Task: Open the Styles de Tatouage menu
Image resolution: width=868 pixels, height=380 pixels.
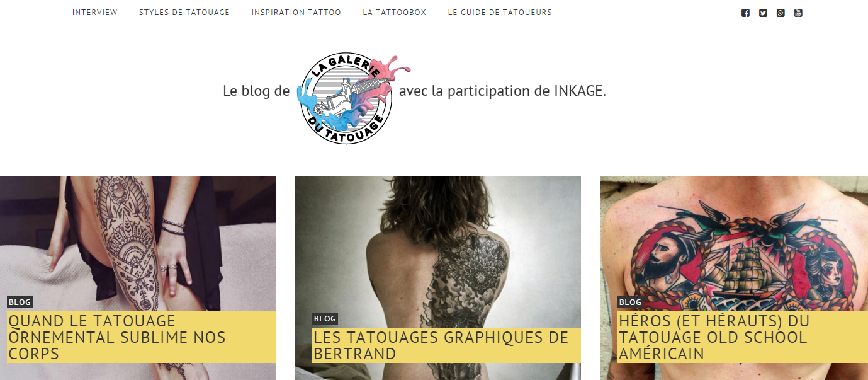Action: point(184,13)
